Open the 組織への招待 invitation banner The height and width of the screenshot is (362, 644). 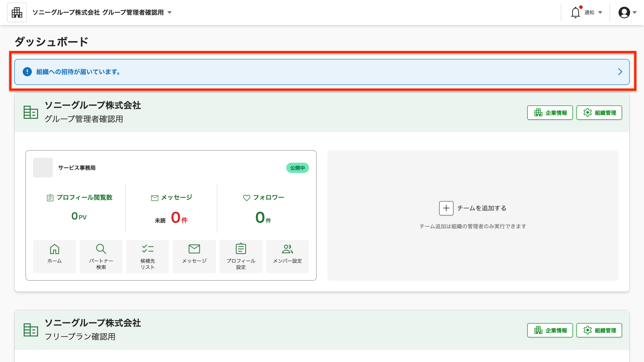(x=322, y=72)
